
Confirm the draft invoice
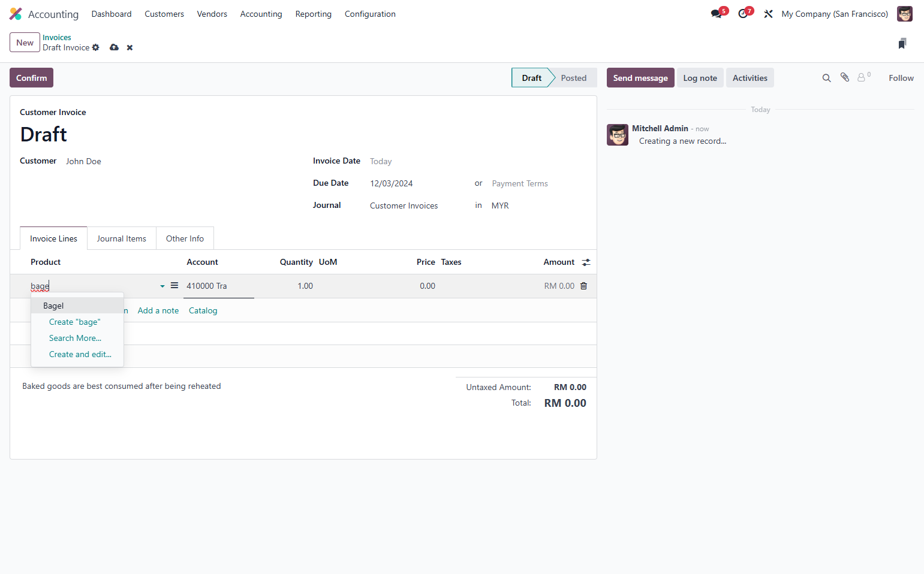pyautogui.click(x=31, y=78)
